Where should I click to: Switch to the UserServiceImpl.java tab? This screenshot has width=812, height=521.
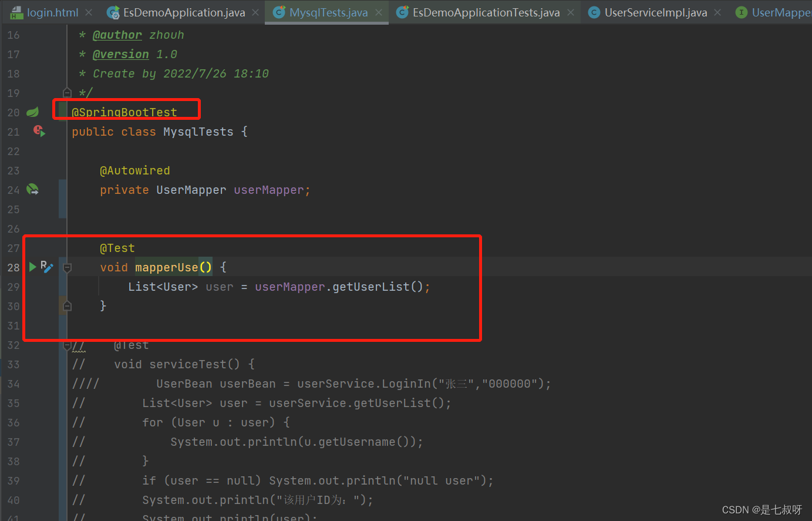[656, 12]
